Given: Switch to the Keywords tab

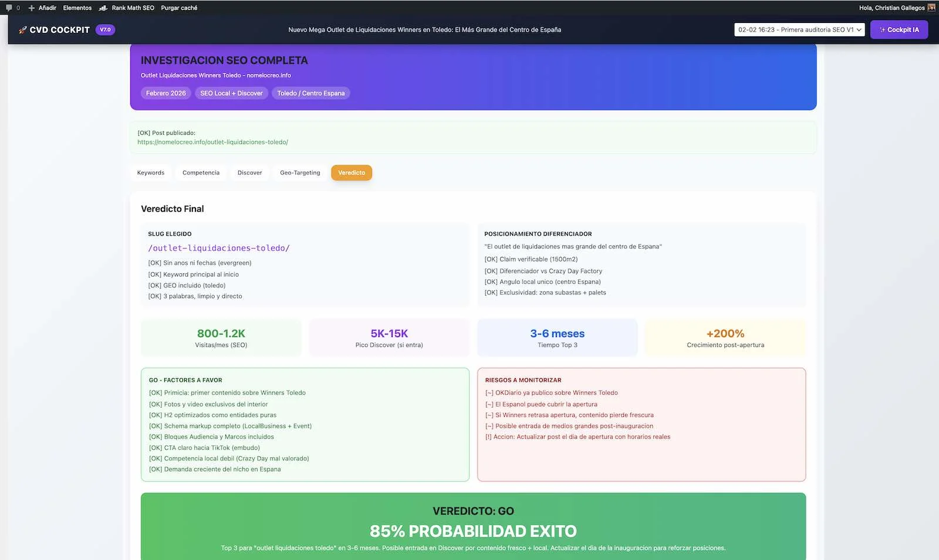Looking at the screenshot, I should coord(150,172).
